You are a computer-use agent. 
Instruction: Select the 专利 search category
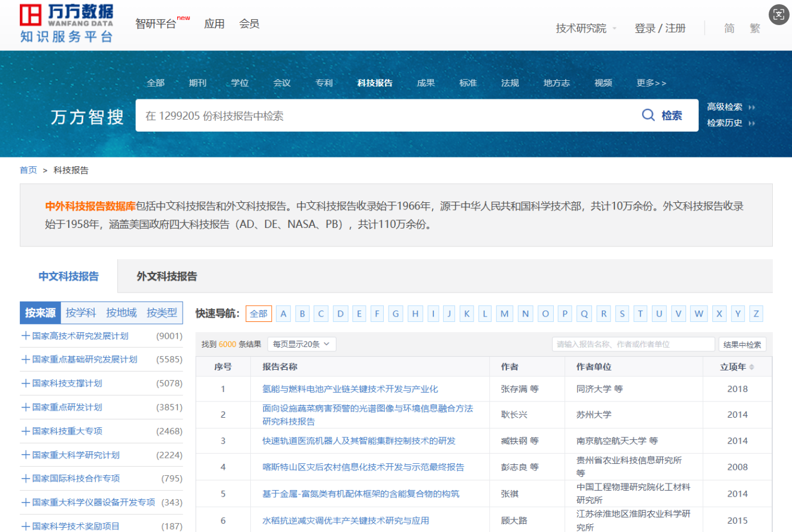click(x=324, y=83)
